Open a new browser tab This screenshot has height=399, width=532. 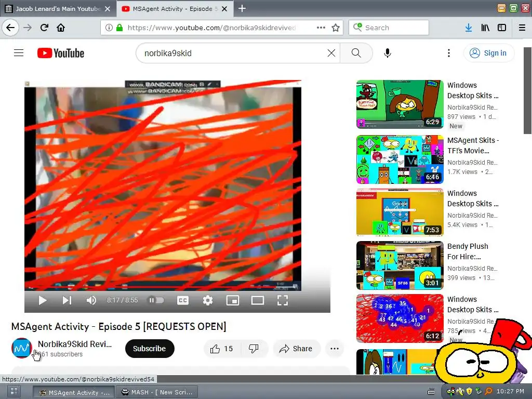coord(242,8)
